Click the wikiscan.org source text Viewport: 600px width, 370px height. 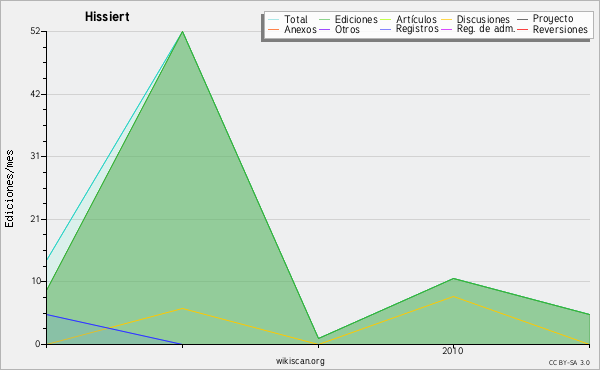(300, 361)
